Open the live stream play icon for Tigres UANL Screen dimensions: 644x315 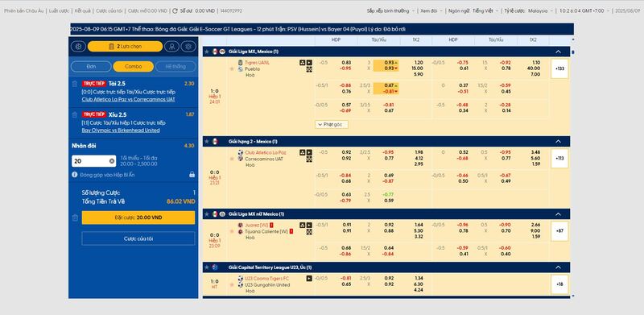(x=309, y=63)
